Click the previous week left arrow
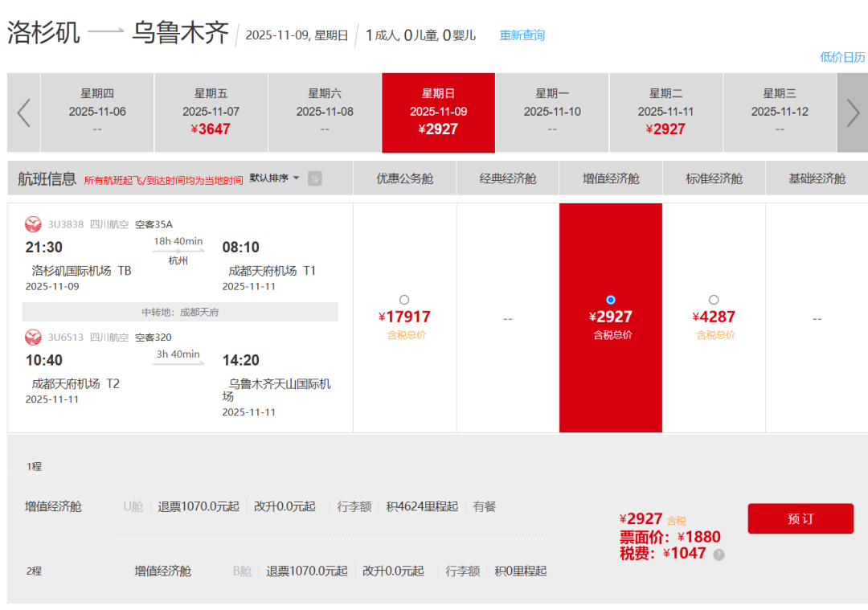The height and width of the screenshot is (610, 868). point(23,113)
